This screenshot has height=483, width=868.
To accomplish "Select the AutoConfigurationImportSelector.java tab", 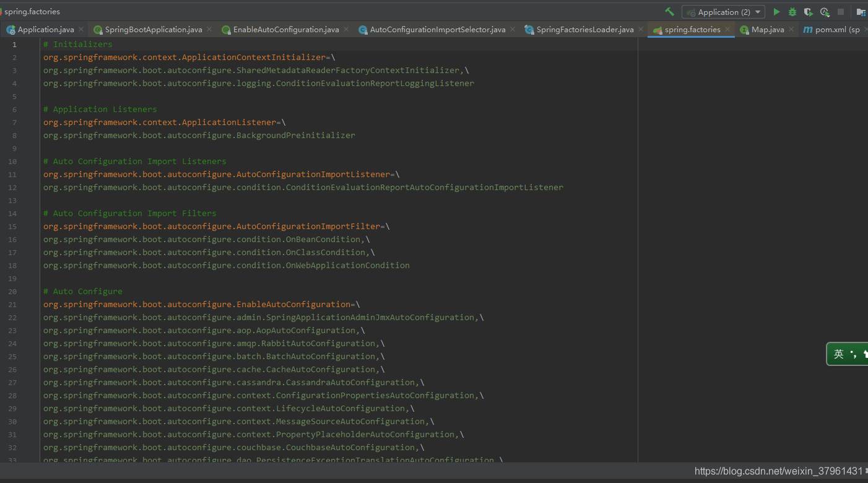I will pyautogui.click(x=438, y=29).
